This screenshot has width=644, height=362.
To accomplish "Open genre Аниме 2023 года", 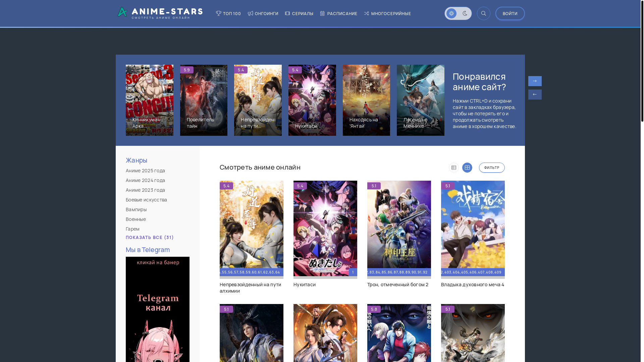I will 145,190.
